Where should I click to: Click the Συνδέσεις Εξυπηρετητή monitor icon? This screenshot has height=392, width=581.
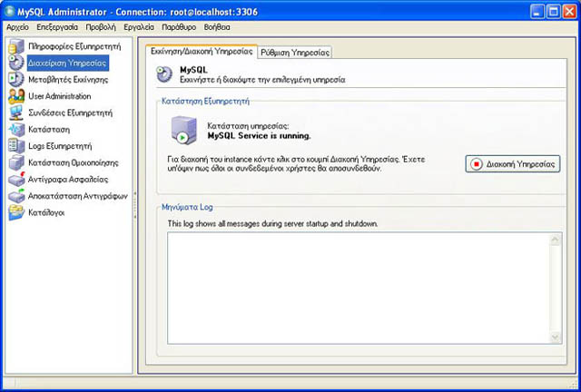pos(16,113)
